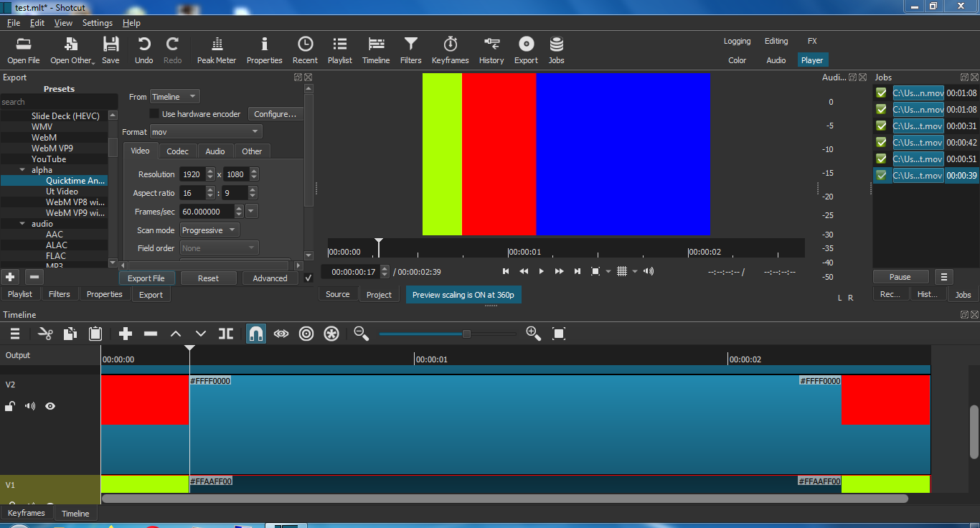This screenshot has width=980, height=528.
Task: Zoom timeline to fit
Action: pyautogui.click(x=559, y=334)
